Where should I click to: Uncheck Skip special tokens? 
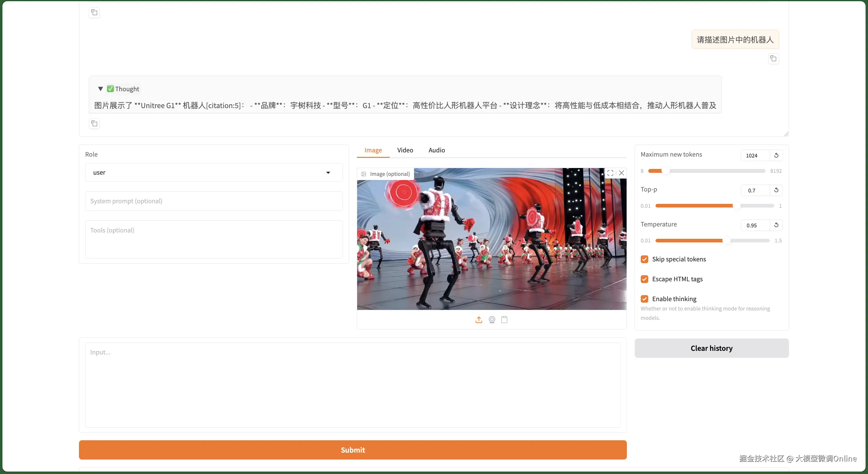[644, 259]
